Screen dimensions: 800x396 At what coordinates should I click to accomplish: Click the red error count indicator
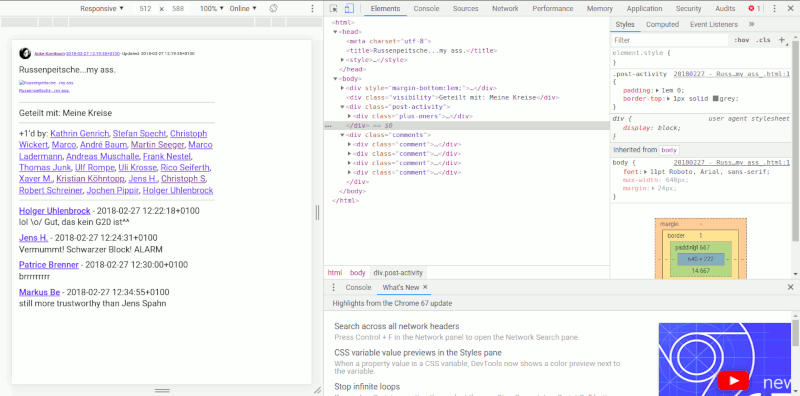(x=754, y=9)
